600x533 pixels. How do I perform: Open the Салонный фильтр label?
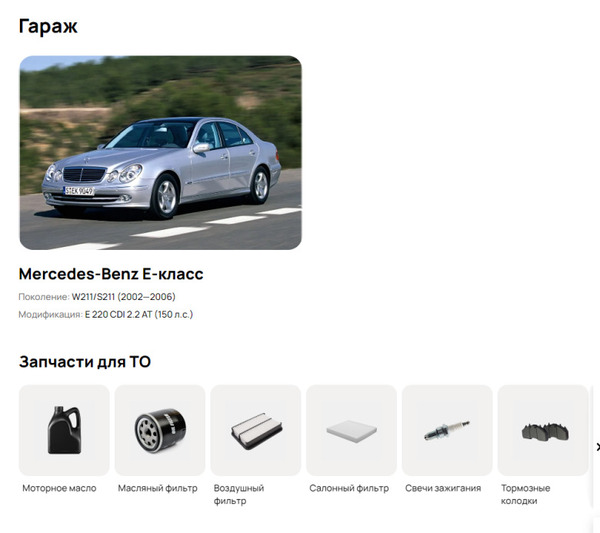tap(349, 488)
